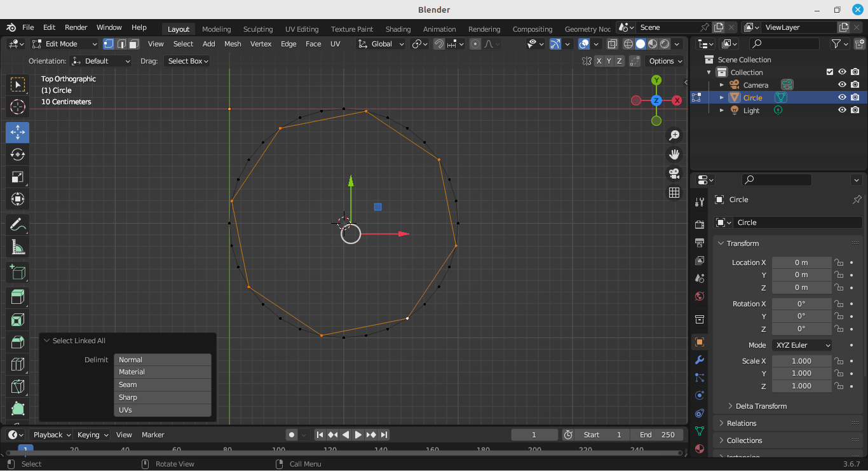The height and width of the screenshot is (471, 868).
Task: Select the Poly Build tool
Action: click(18, 409)
